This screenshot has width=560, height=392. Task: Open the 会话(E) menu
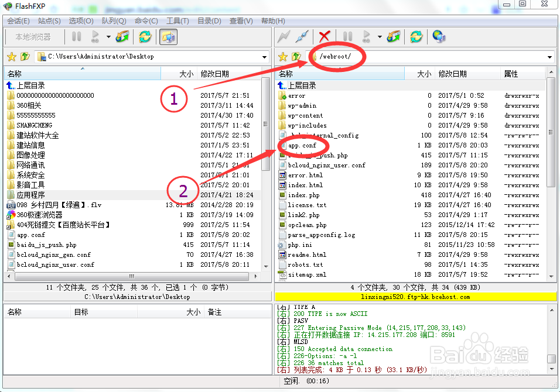(x=18, y=20)
